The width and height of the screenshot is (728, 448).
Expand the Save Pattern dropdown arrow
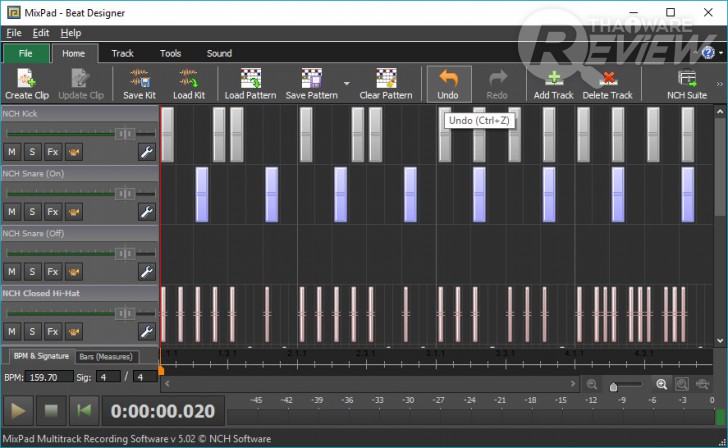pyautogui.click(x=347, y=84)
